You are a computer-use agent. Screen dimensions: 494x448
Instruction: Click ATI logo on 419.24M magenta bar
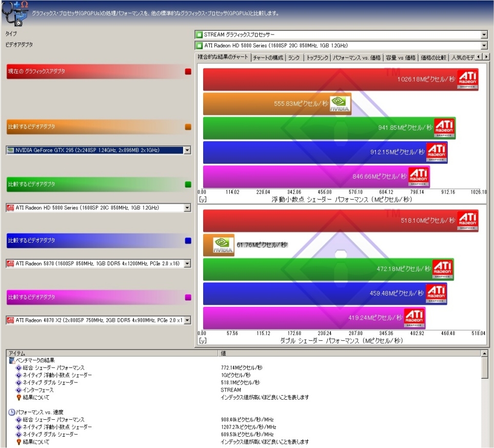[x=414, y=318]
